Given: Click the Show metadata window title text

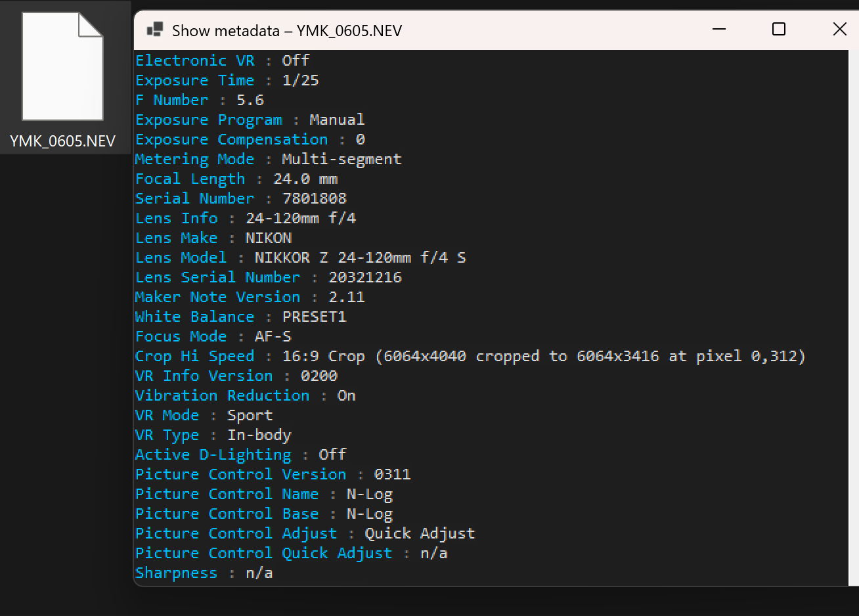Looking at the screenshot, I should [x=286, y=31].
